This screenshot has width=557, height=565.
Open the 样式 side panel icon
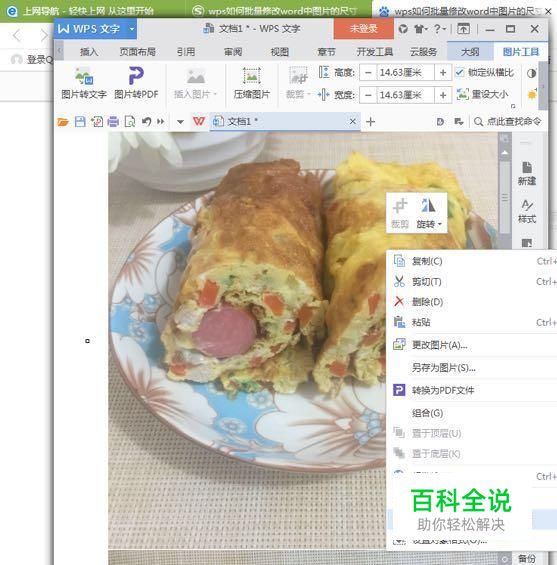click(527, 212)
